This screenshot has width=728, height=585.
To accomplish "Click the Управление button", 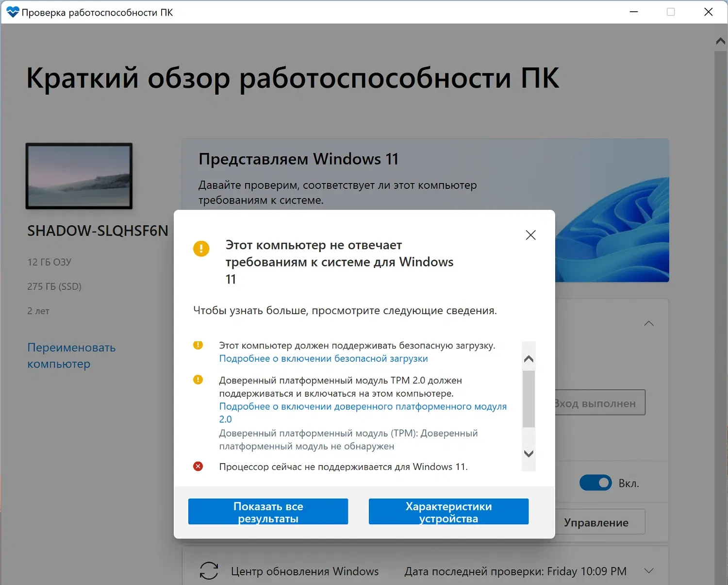I will pos(600,522).
